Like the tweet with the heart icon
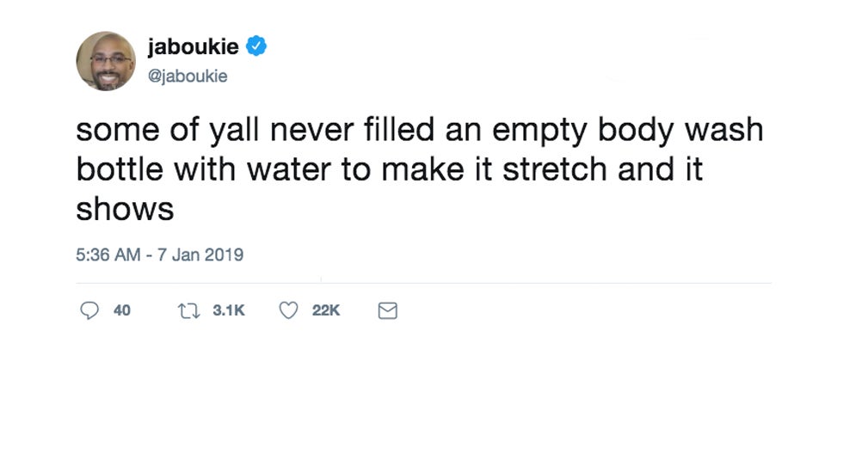 [288, 310]
